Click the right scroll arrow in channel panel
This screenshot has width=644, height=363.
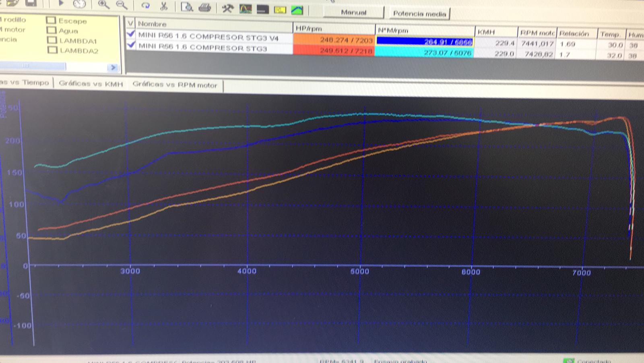pyautogui.click(x=113, y=67)
